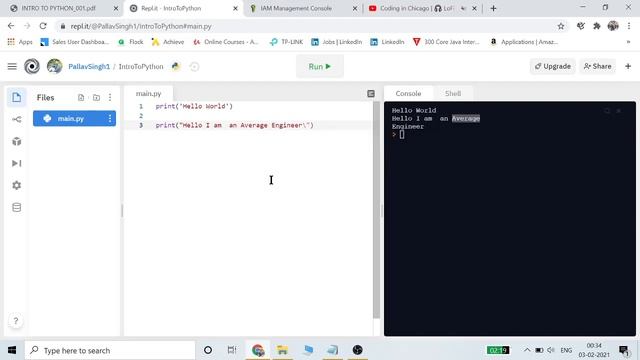
Task: Select the main.py editor tab
Action: 149,93
